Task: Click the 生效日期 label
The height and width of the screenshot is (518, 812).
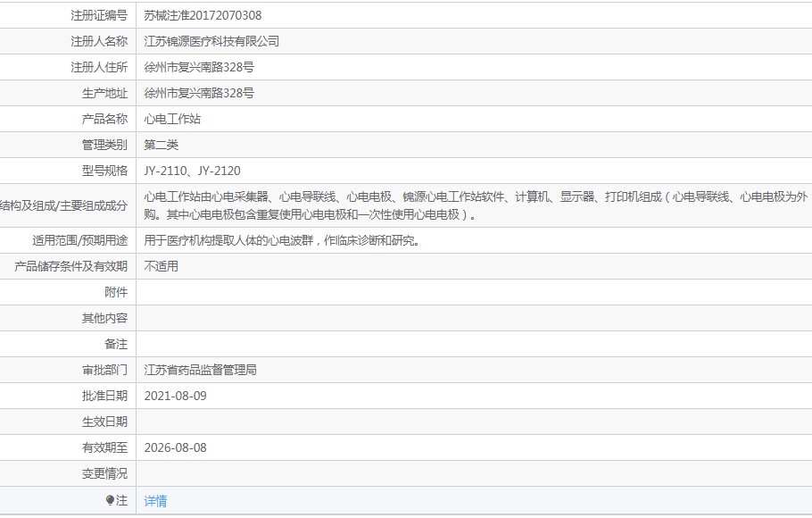Action: point(104,422)
